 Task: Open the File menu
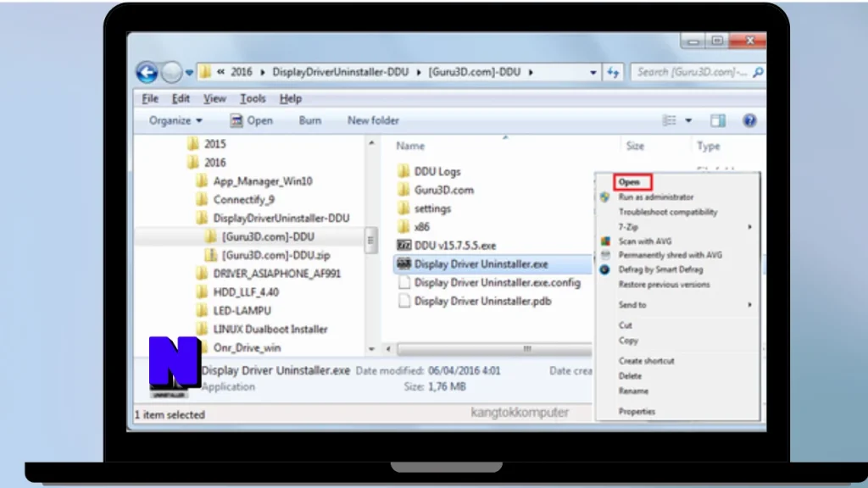(x=150, y=98)
